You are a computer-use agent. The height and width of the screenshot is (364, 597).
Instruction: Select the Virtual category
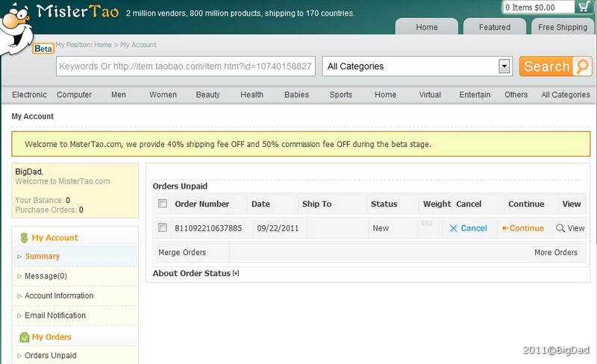click(430, 95)
